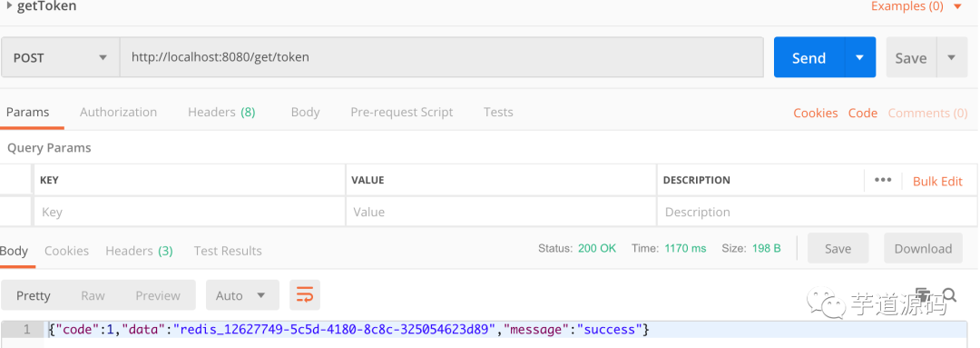Open the Save options dropdown arrow
This screenshot has width=980, height=348.
(951, 57)
